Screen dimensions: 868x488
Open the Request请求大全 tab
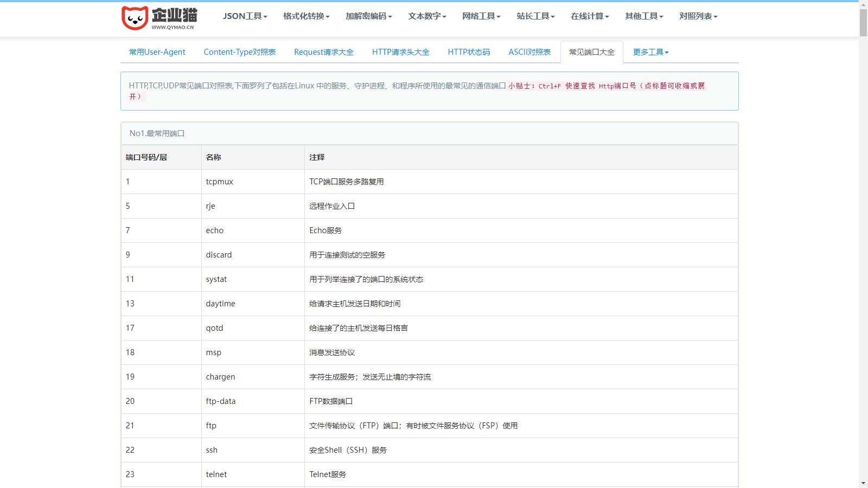coord(323,52)
